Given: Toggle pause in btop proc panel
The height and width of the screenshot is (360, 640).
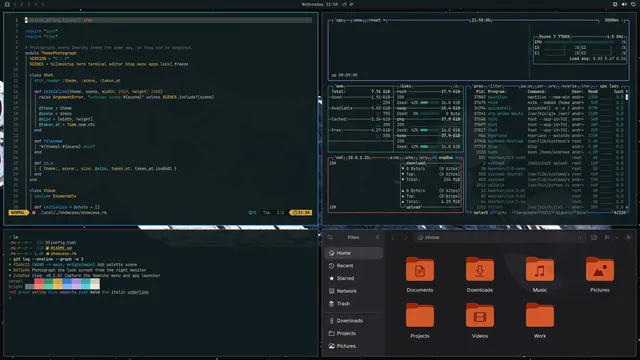Looking at the screenshot, I should [x=526, y=86].
